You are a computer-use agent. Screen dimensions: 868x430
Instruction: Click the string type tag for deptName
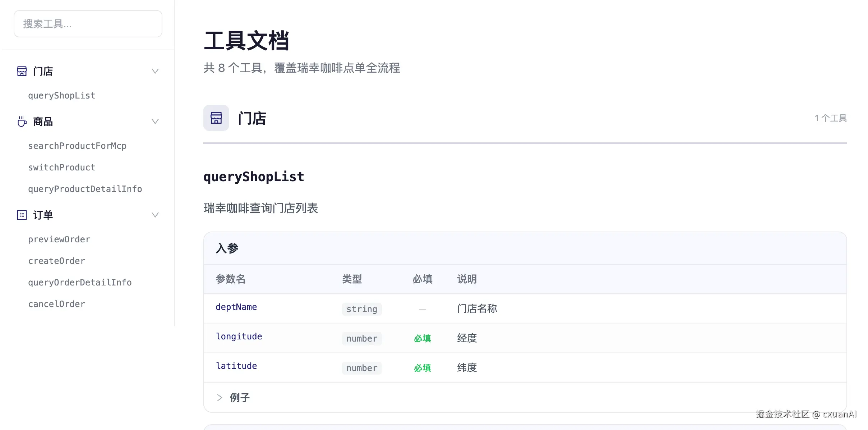(x=362, y=309)
